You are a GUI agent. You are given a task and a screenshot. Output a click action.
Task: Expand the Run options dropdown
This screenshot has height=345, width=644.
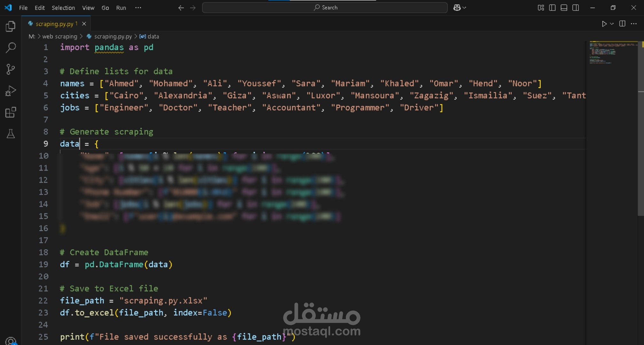coord(612,24)
